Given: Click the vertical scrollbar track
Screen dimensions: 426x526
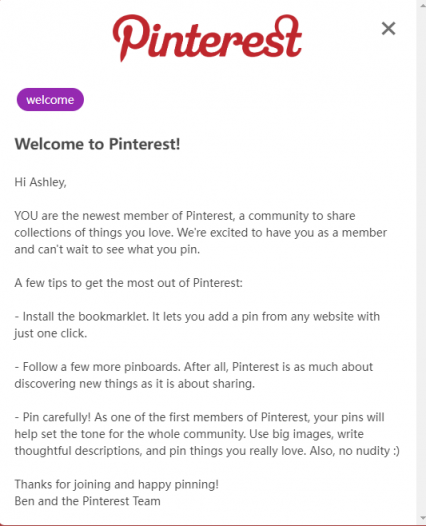Looking at the screenshot, I should coord(421,262).
